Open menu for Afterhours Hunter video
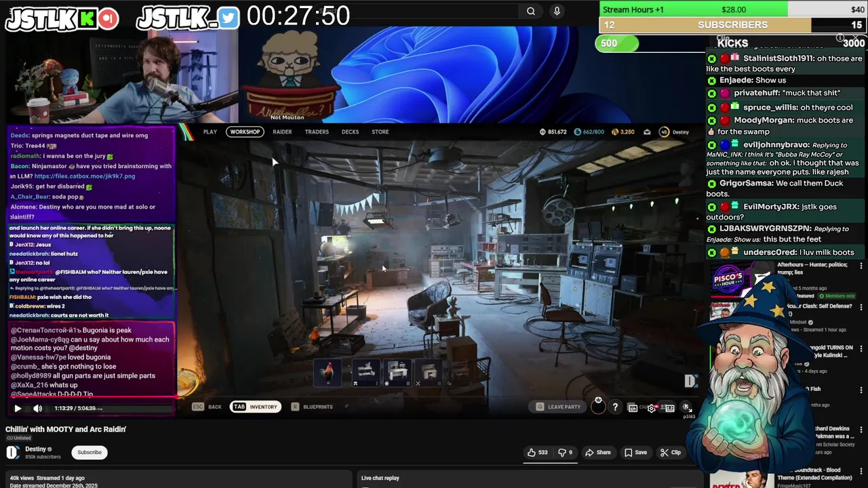The height and width of the screenshot is (488, 868). [x=861, y=267]
